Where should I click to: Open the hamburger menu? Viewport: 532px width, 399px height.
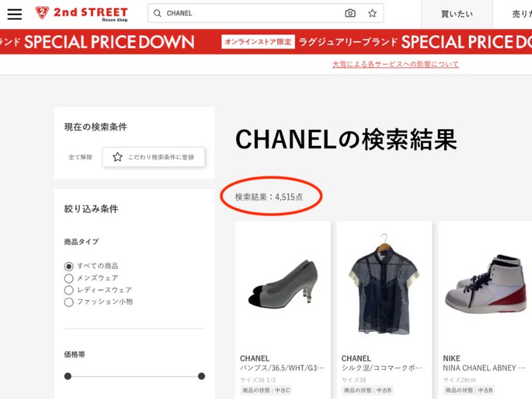click(15, 13)
